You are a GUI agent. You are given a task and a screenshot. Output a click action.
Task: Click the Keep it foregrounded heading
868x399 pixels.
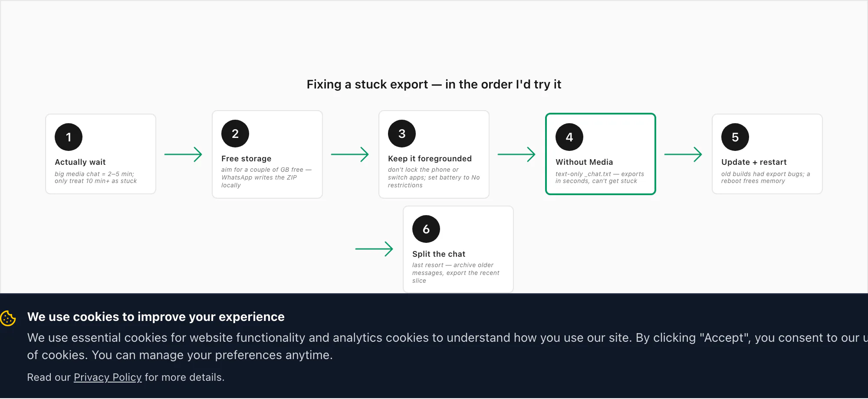pos(430,159)
